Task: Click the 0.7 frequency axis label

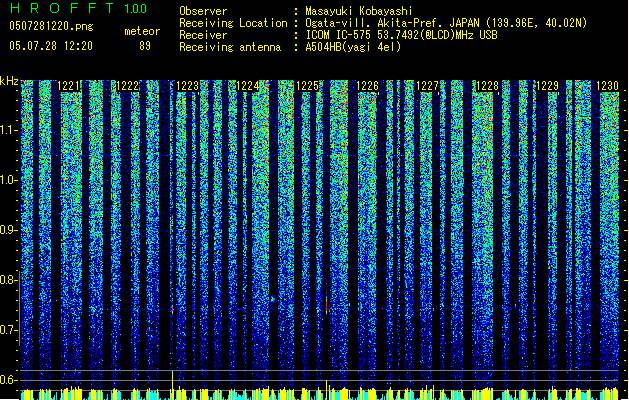Action: 9,330
